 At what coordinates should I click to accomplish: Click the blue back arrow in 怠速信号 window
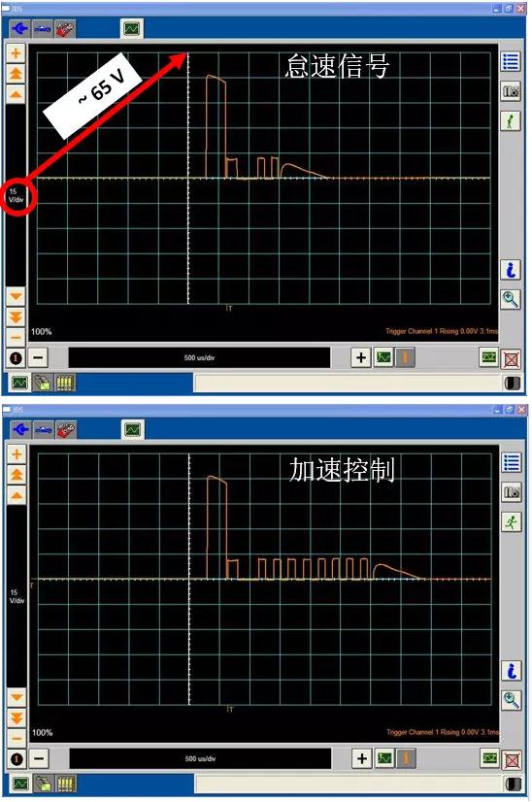tap(19, 29)
